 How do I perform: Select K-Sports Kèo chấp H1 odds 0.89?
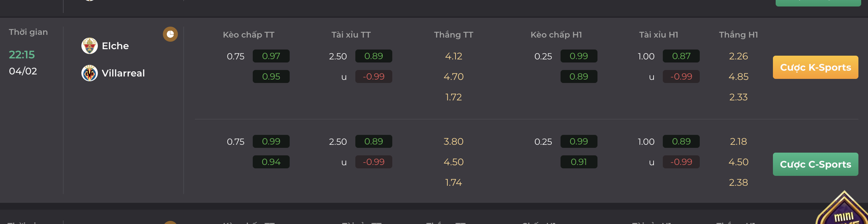(x=579, y=76)
